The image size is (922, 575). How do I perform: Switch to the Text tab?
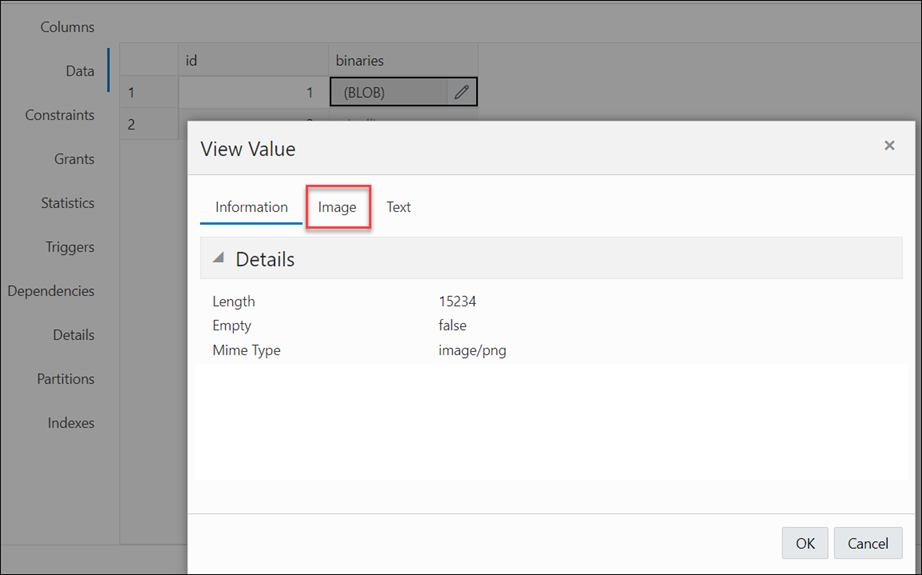point(398,207)
